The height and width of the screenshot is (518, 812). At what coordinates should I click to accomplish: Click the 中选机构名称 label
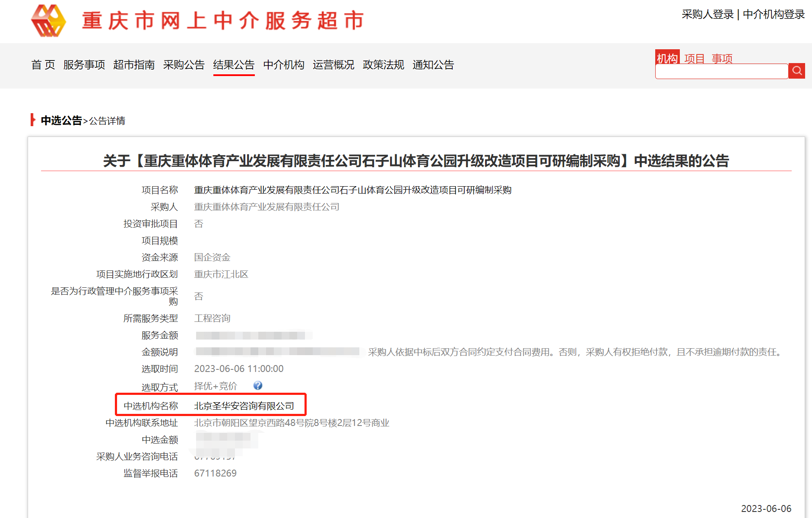tap(151, 406)
